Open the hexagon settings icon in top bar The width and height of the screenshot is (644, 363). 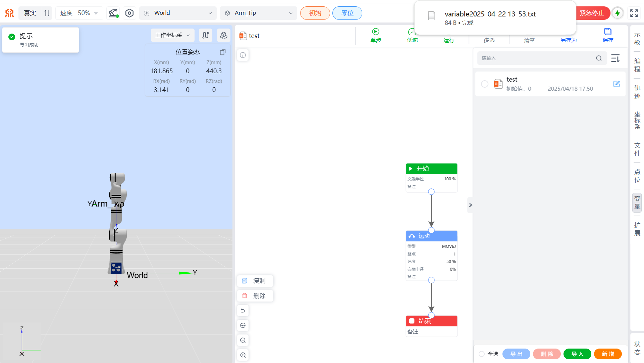tap(129, 13)
